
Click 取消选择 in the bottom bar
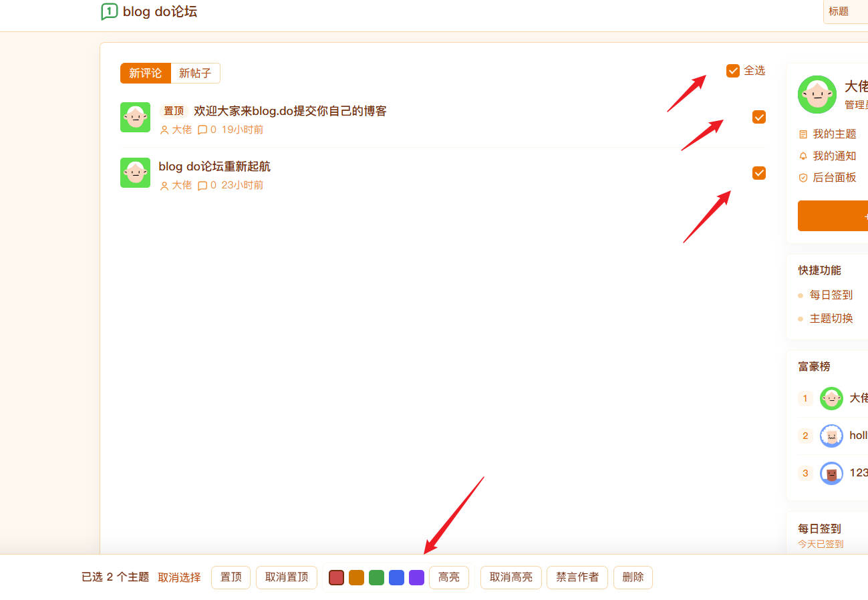click(x=179, y=577)
